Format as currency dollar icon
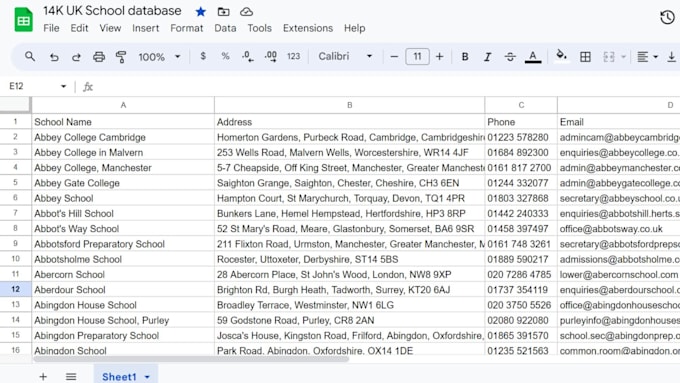 click(203, 56)
